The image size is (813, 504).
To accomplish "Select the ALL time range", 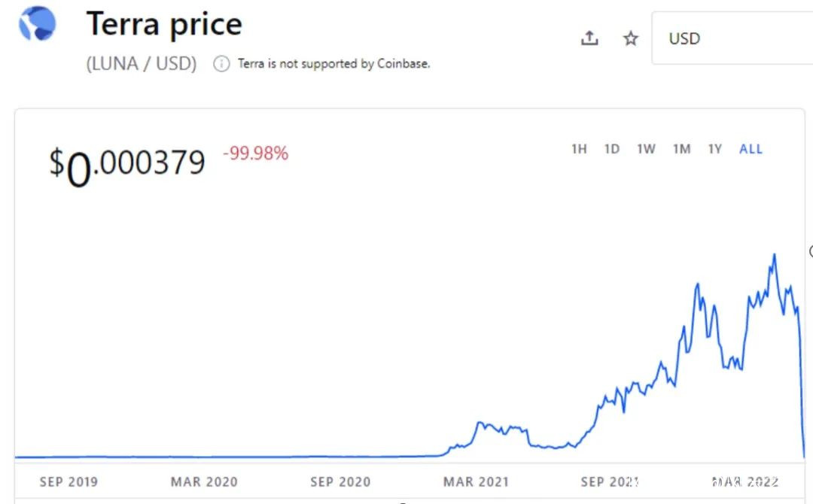I will click(x=751, y=149).
